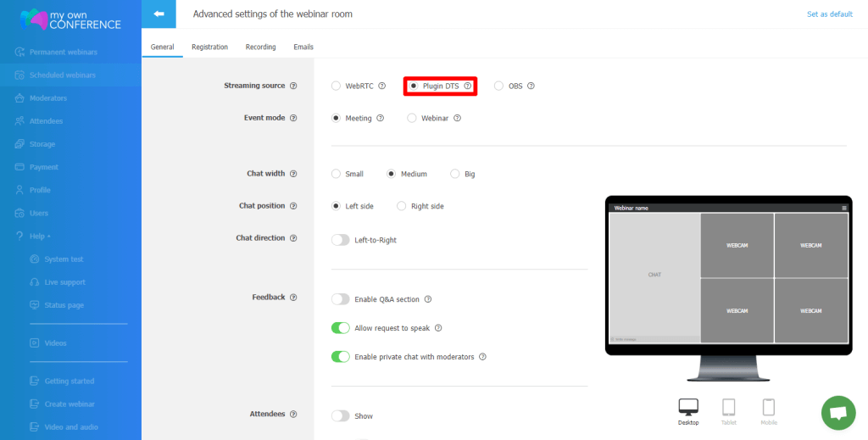Choose the Desktop preview icon

[688, 408]
